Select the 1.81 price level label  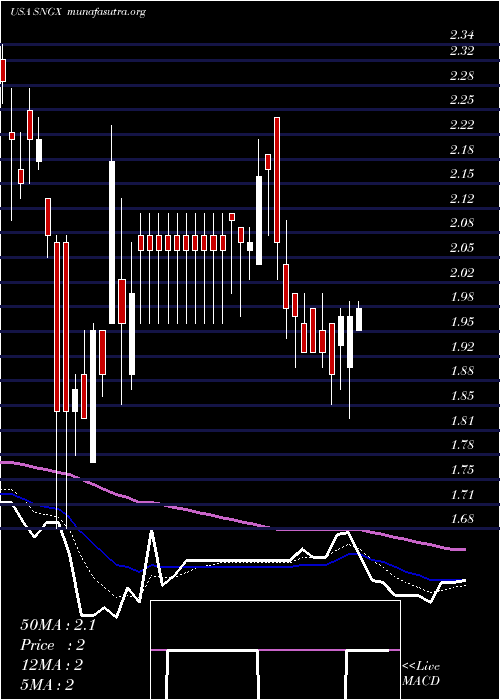tap(462, 421)
